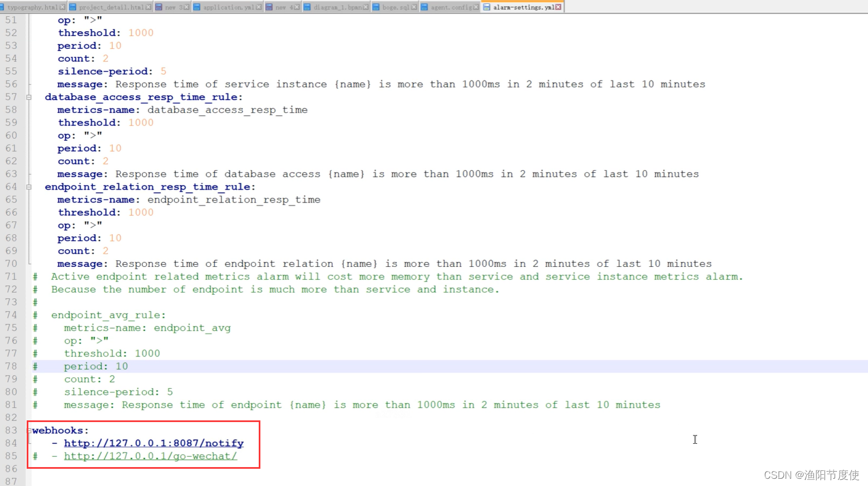868x486 pixels.
Task: Click the save icon on agent.config tab
Action: click(x=424, y=7)
